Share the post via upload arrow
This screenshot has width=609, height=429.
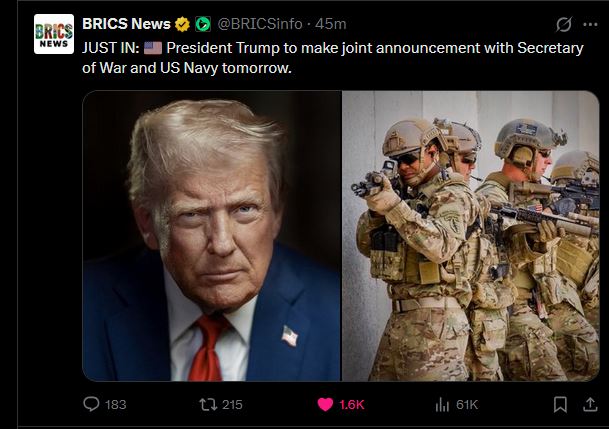tap(590, 405)
